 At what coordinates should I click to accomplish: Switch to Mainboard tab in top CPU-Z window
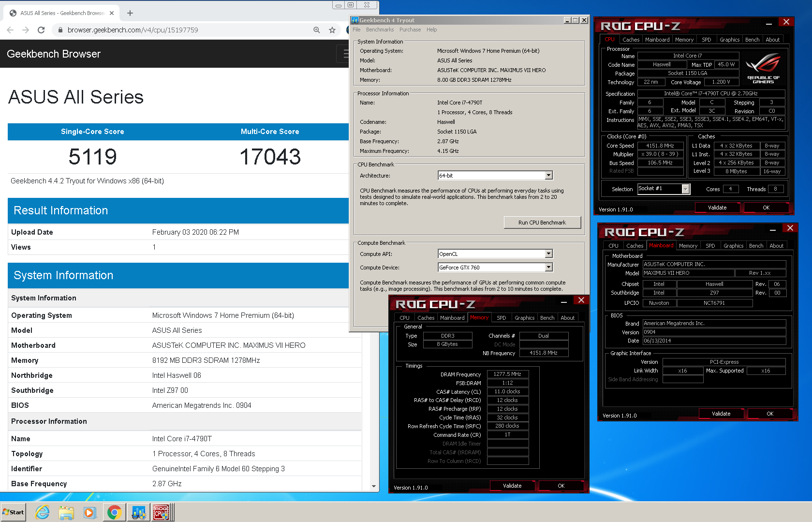pyautogui.click(x=657, y=40)
